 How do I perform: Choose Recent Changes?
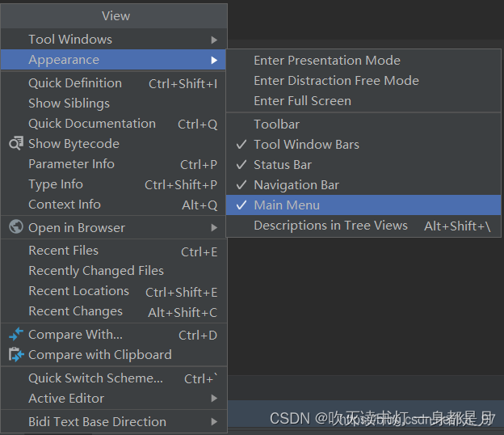114,311
